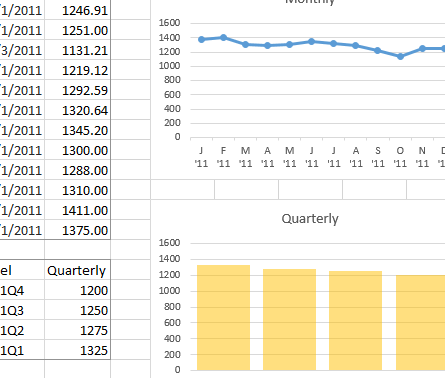This screenshot has width=445, height=378.
Task: Click the shortest yellow bar at chart's edge
Action: (x=420, y=322)
